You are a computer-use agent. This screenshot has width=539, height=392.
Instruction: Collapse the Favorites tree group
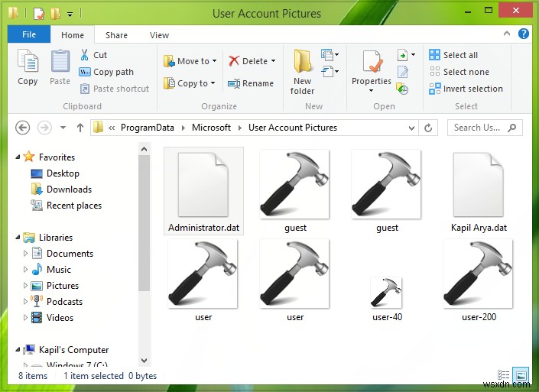pos(18,157)
